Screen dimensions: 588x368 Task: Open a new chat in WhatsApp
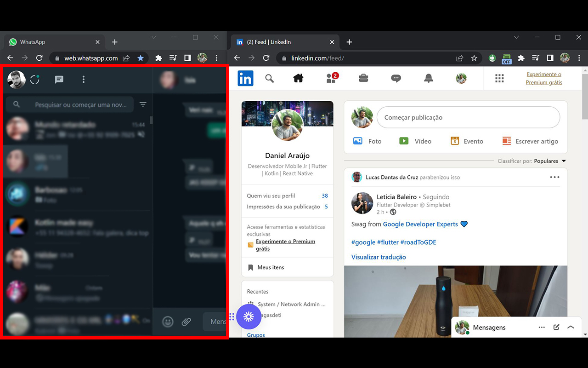[59, 79]
